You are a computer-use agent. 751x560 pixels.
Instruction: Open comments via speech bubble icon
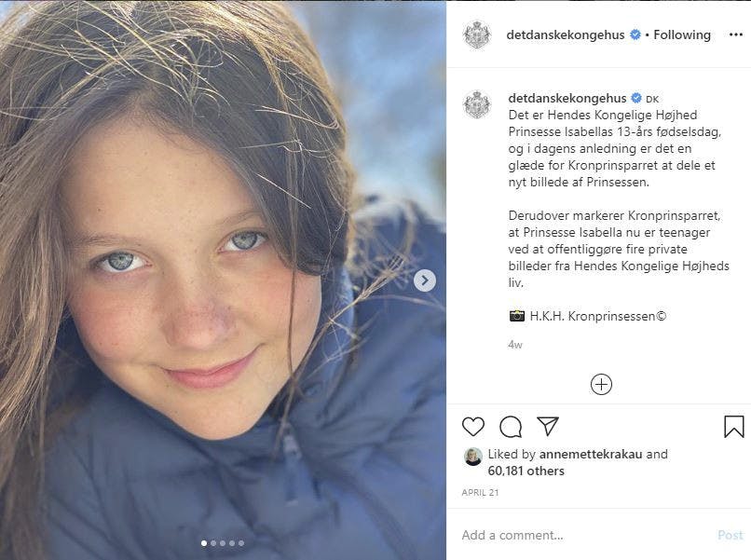coord(511,427)
